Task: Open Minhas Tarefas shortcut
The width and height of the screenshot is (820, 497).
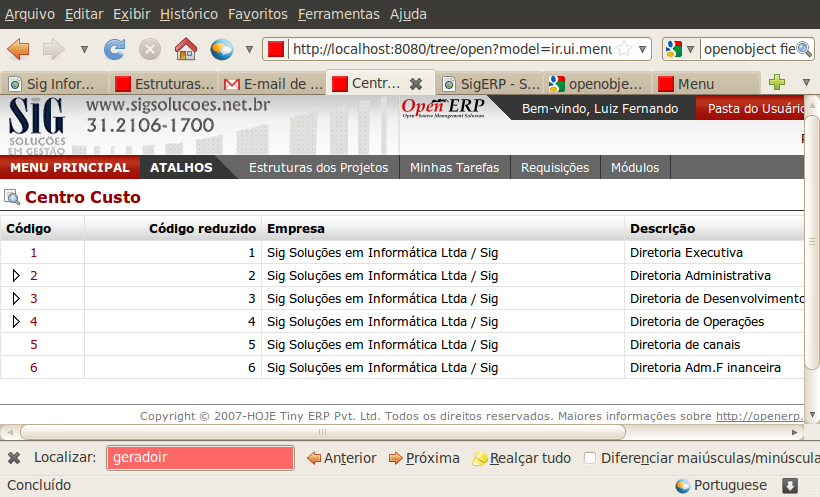Action: point(454,167)
